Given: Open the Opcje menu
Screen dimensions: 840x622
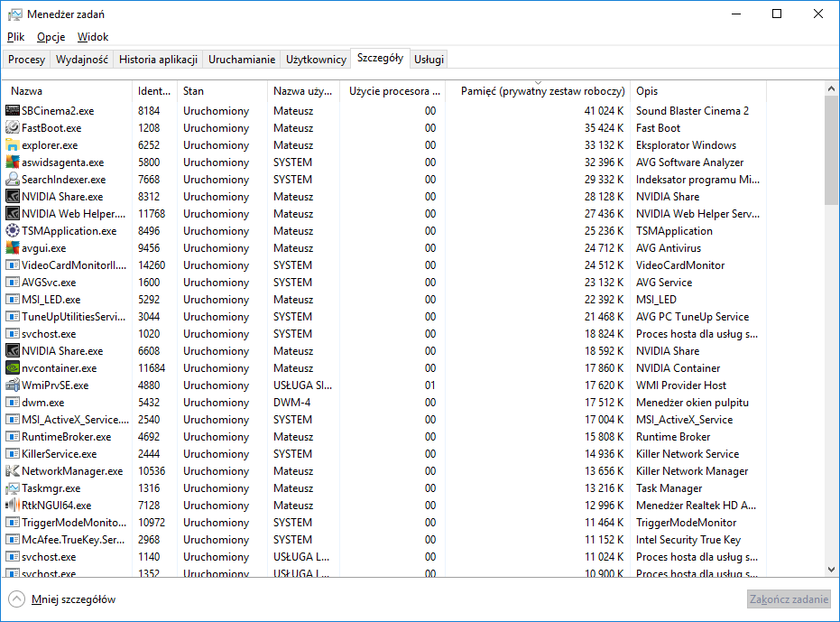Looking at the screenshot, I should pos(51,37).
